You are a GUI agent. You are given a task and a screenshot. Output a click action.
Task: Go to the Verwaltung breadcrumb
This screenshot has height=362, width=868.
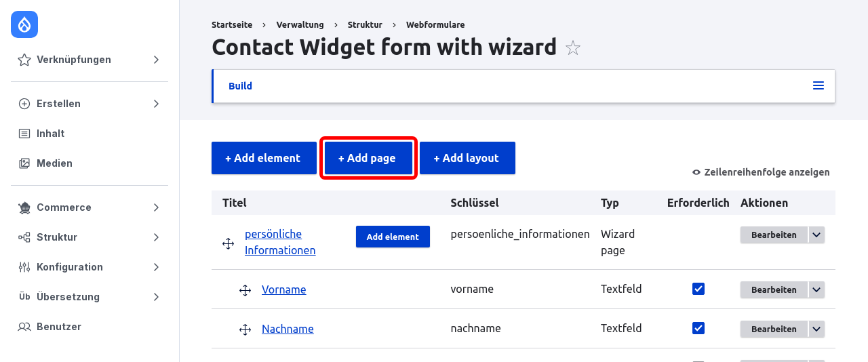[300, 24]
